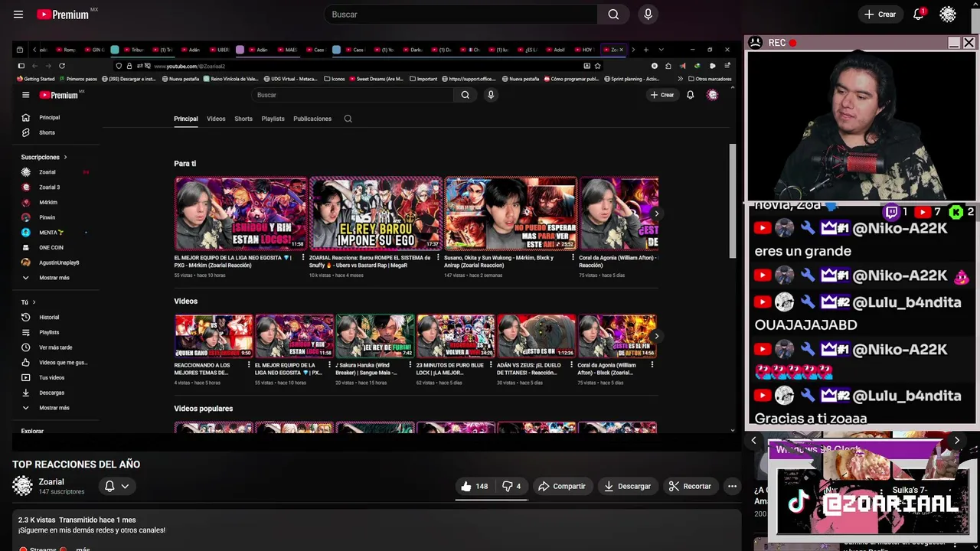Screen dimensions: 980x551
Task: Expand the Tú section in recorded sidebar
Action: [28, 302]
